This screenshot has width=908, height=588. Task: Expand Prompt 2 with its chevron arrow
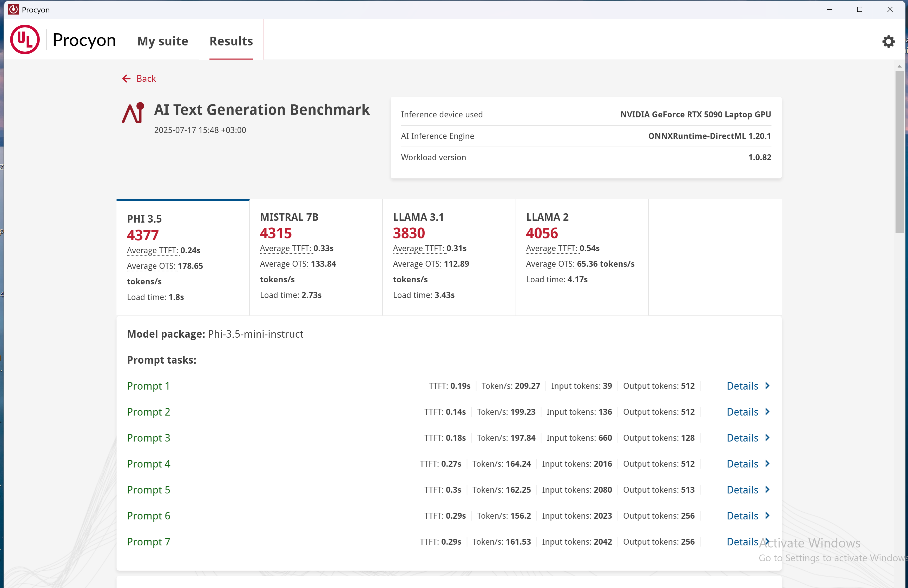pos(767,412)
